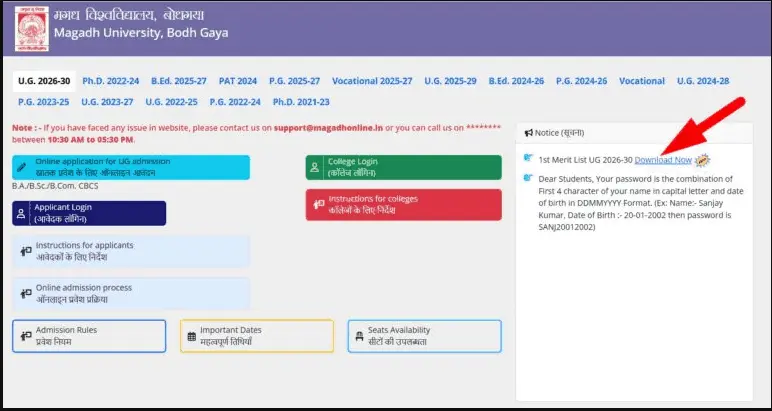
Task: Click hand icon beside Dear Students notice
Action: pos(528,178)
